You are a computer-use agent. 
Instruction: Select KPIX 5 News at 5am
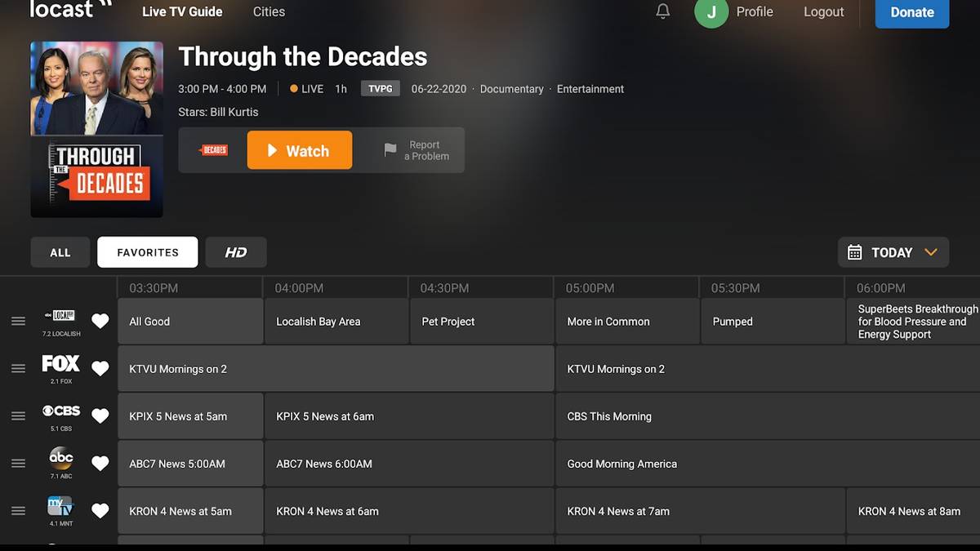coord(190,416)
